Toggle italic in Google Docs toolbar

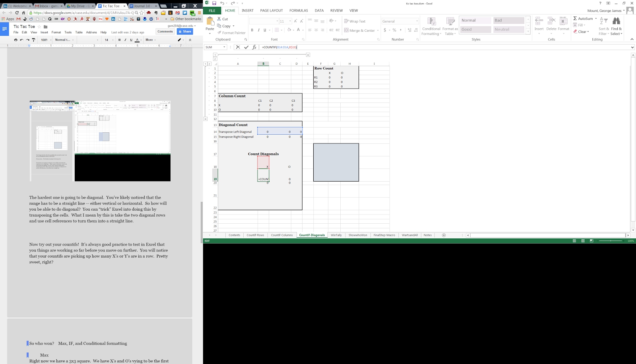click(125, 40)
